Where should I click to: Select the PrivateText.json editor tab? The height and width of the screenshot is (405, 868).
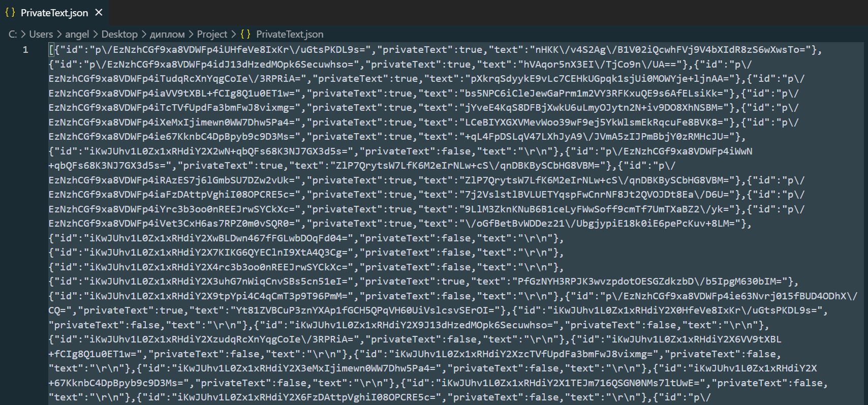[54, 13]
